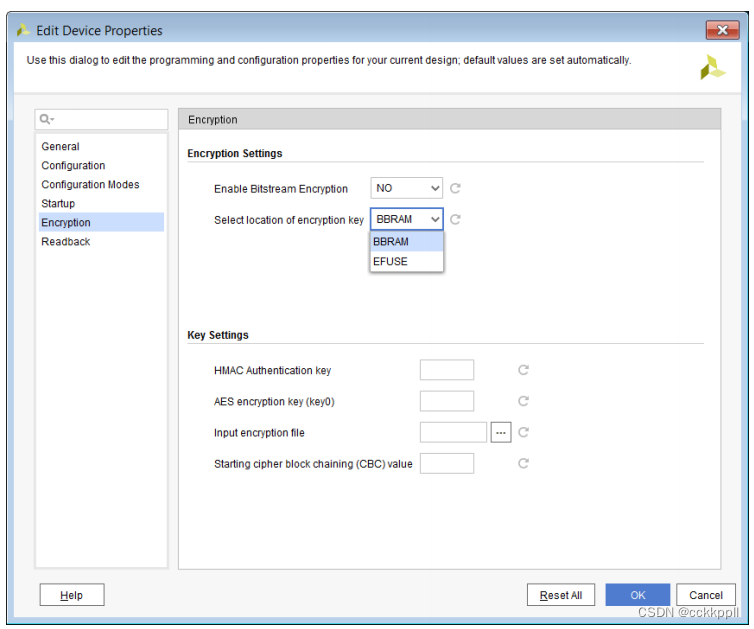Choose EFUSE from the dropdown list
The height and width of the screenshot is (629, 754).
click(406, 261)
